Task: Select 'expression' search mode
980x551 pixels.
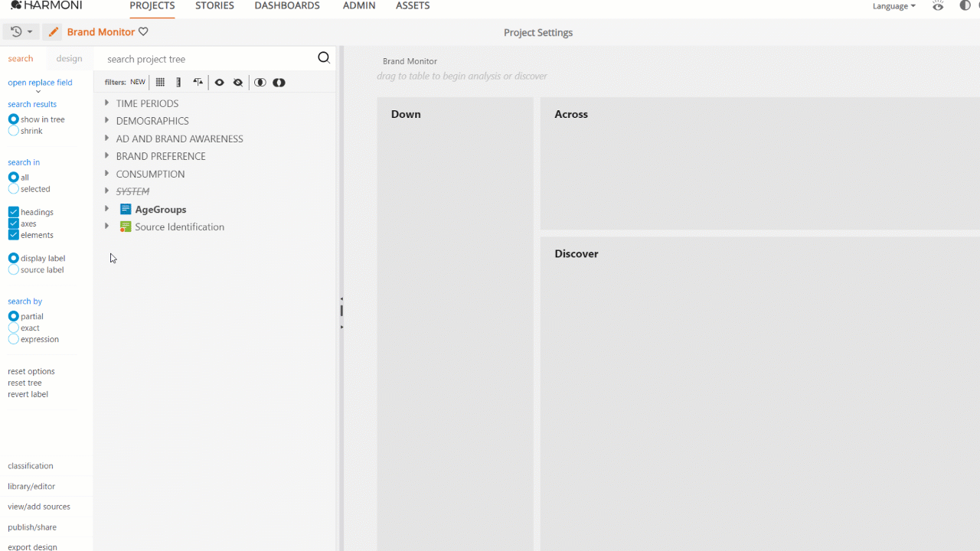Action: (x=13, y=339)
